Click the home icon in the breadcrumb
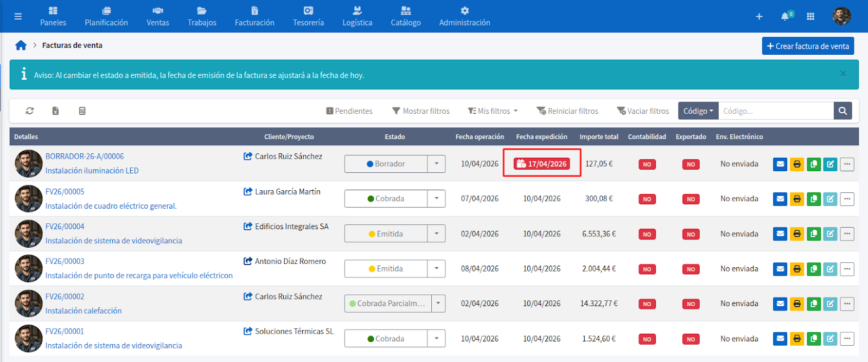868x362 pixels. point(21,46)
